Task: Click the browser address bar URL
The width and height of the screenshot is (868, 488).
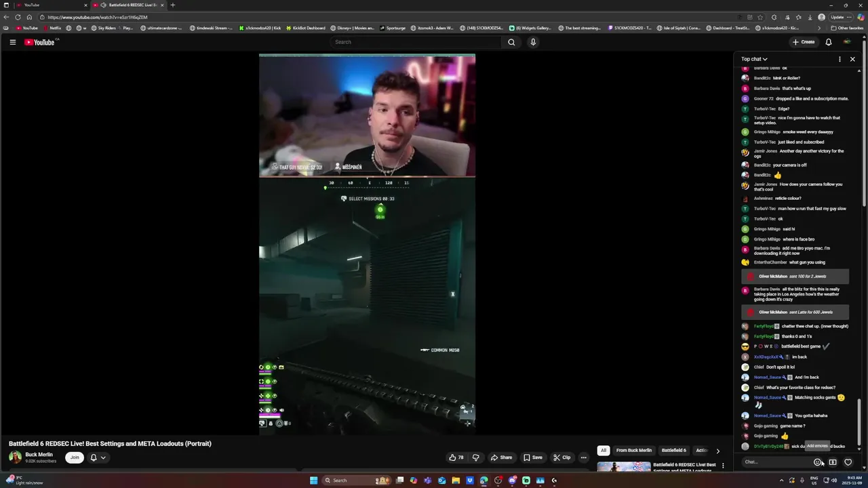Action: tap(98, 17)
